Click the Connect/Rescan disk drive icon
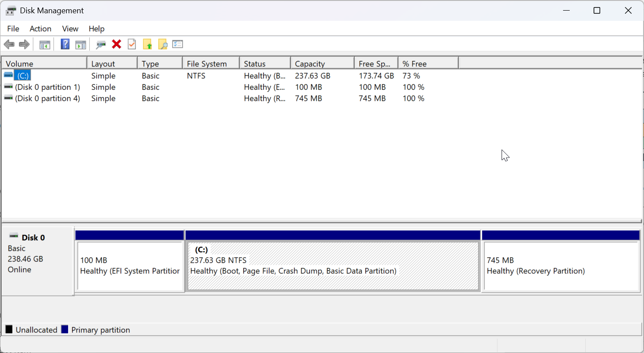Viewport: 644px width, 353px height. click(x=101, y=44)
